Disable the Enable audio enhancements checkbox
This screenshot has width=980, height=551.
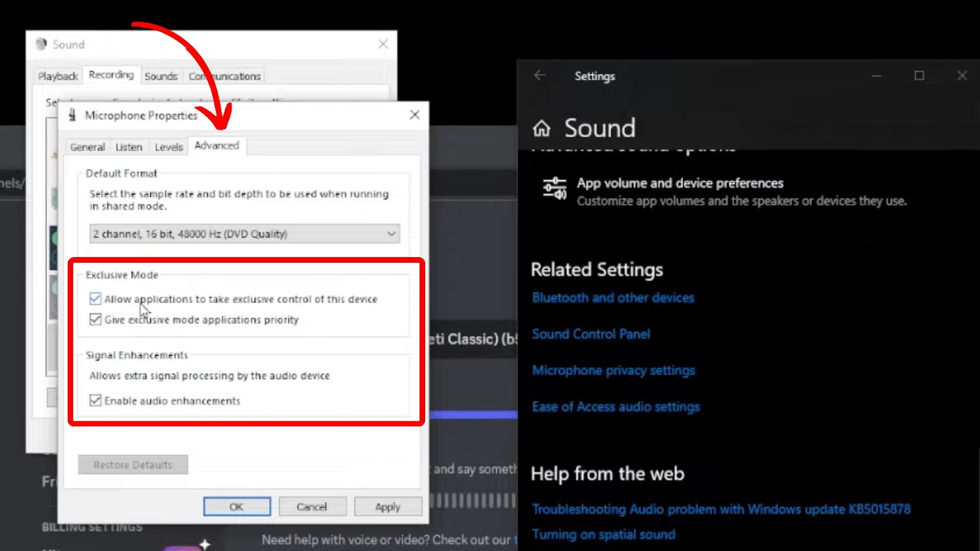(96, 400)
